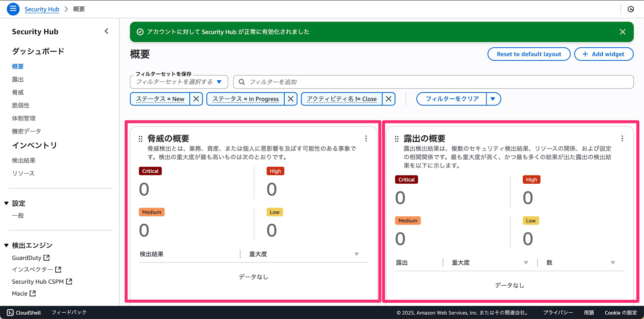Screen dimensions: 644x319
Task: Open the hamburger navigation menu
Action: click(x=13, y=9)
